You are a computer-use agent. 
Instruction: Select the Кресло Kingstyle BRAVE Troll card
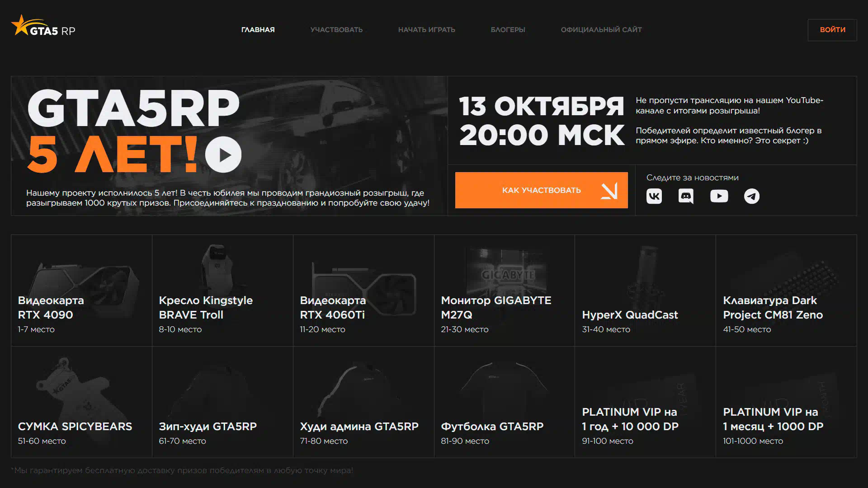(222, 291)
